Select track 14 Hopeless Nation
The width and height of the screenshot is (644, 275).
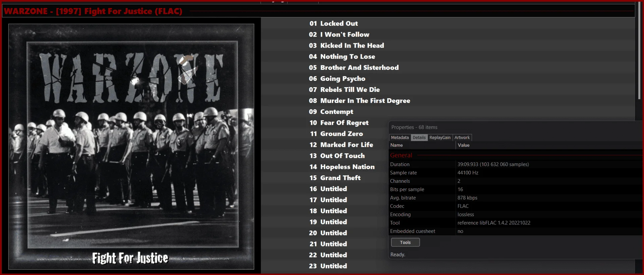pyautogui.click(x=342, y=167)
